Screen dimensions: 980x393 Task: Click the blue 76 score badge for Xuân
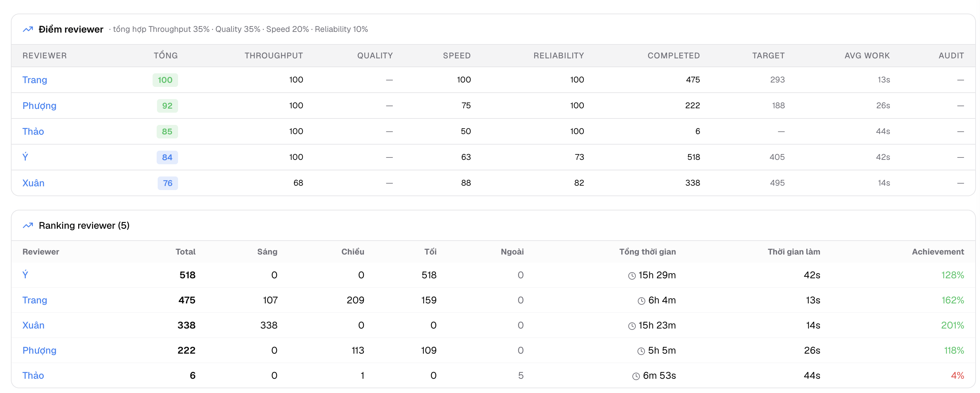coord(168,183)
